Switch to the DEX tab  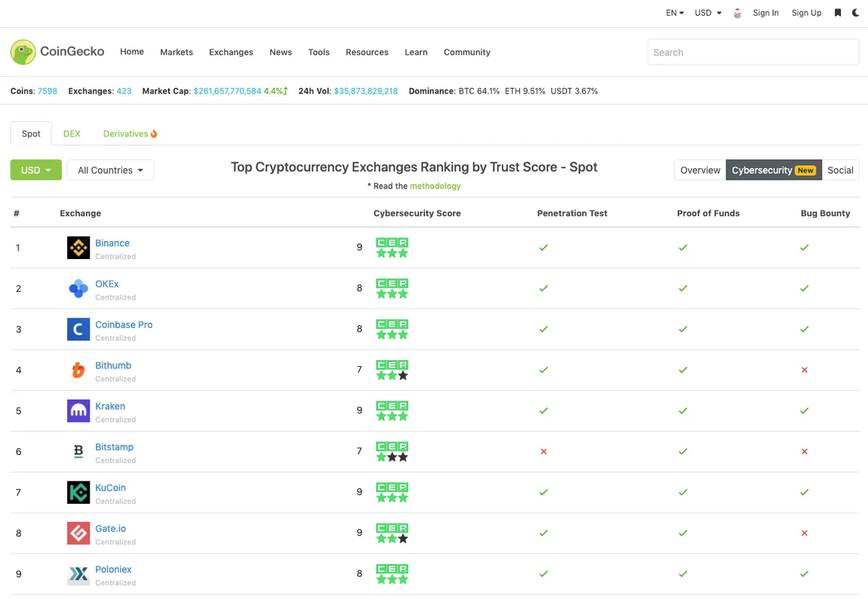coord(72,134)
